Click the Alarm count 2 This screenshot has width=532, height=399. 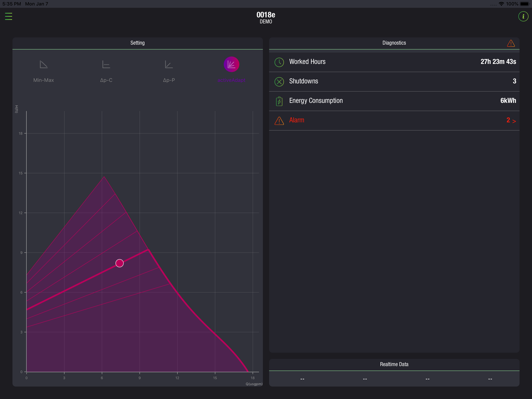coord(508,120)
